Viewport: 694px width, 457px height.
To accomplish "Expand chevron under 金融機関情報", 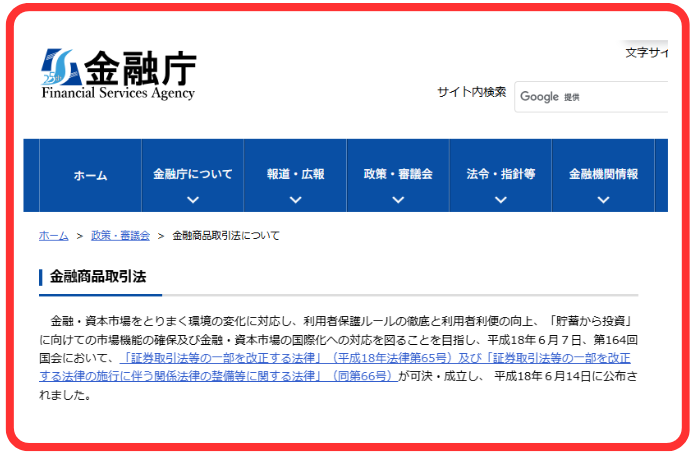I will pos(603,200).
